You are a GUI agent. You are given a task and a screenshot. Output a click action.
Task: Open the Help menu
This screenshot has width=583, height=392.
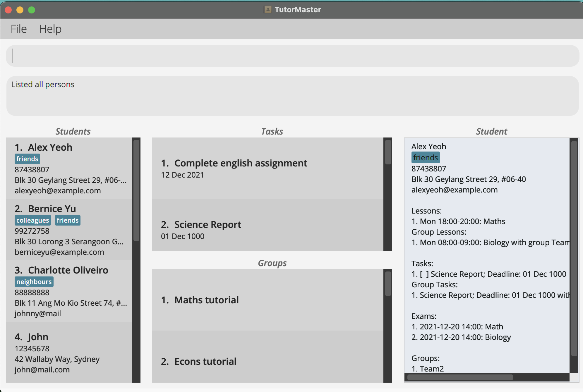(50, 29)
